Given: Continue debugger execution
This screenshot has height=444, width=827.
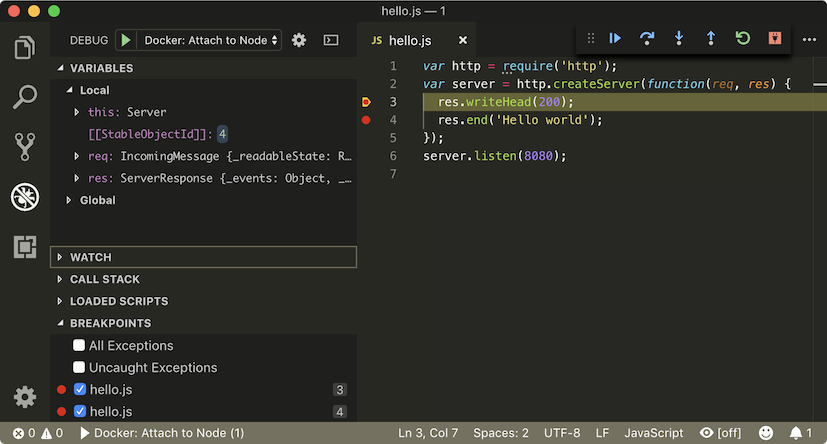Looking at the screenshot, I should point(615,38).
